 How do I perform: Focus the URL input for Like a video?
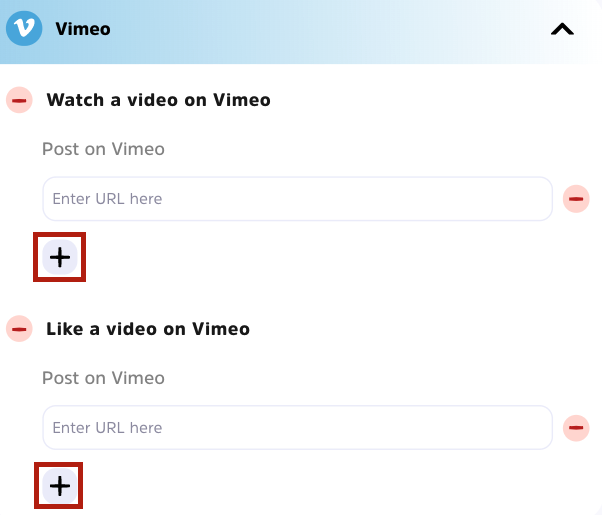297,428
